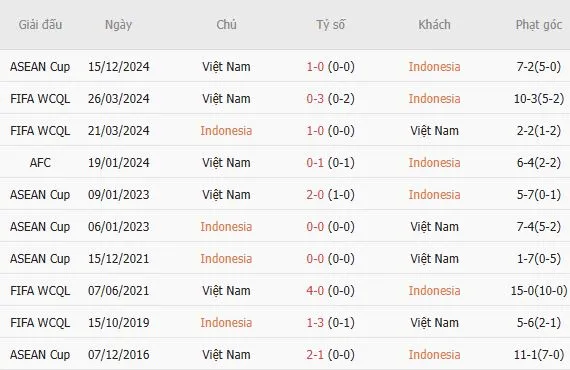Select the date 15/12/2021
Image resolution: width=570 pixels, height=370 pixels.
pos(119,258)
